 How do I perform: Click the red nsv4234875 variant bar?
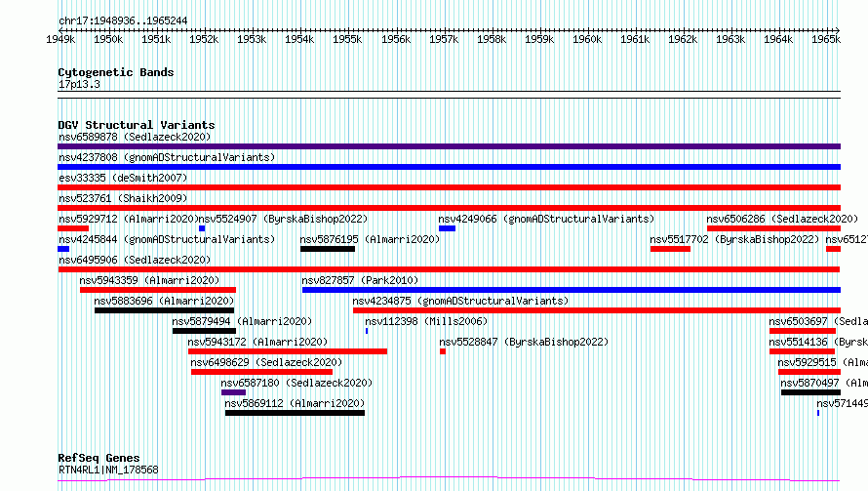click(x=597, y=310)
